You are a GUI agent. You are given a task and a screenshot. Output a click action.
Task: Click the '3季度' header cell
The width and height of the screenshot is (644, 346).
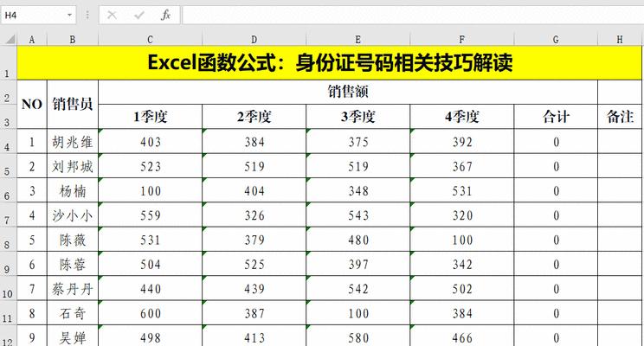click(x=357, y=117)
